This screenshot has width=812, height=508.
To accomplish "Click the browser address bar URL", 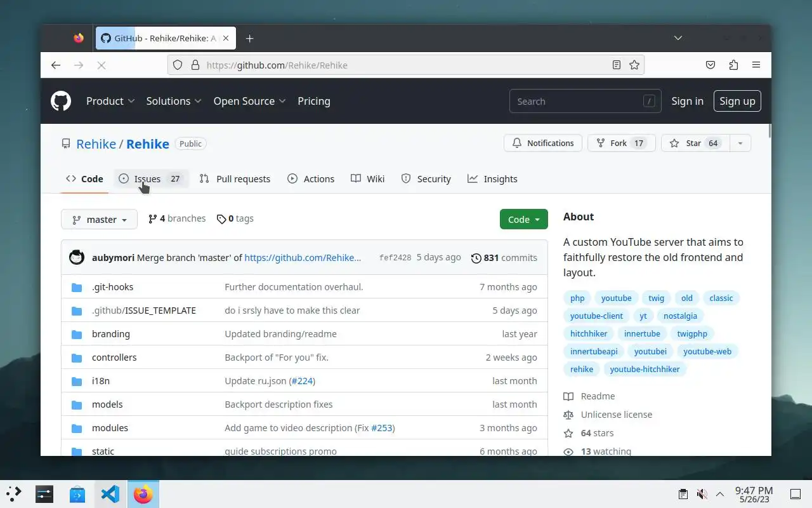I will coord(277,65).
